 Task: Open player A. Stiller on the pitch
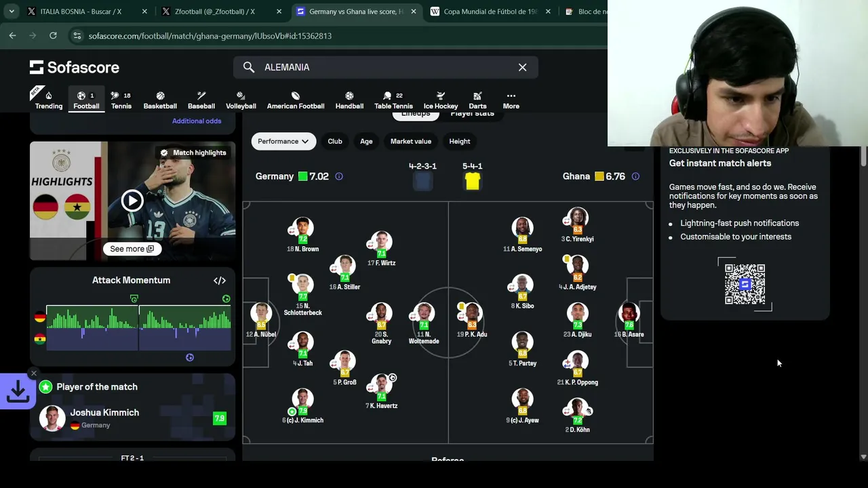[344, 273]
